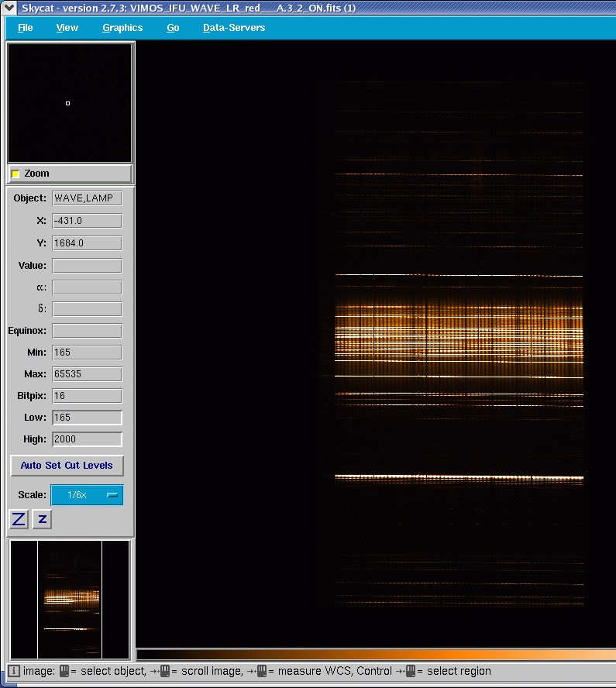Toggle the yellow Zoom checkbox
616x688 pixels.
point(15,174)
